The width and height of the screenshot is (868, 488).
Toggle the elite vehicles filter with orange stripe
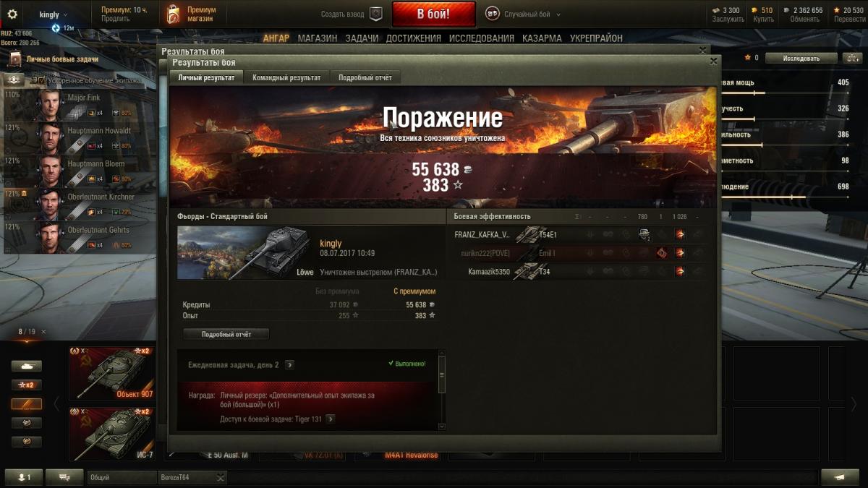26,404
